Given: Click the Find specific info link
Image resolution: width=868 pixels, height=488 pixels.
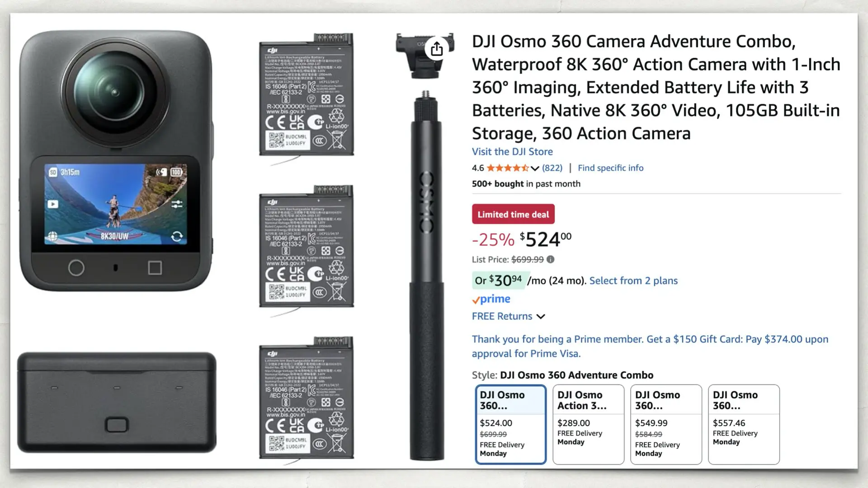Looking at the screenshot, I should [x=610, y=168].
